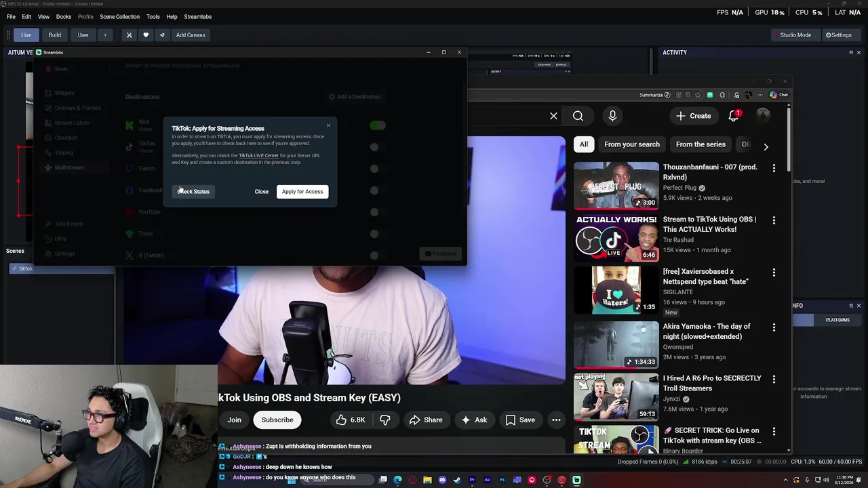Screen dimensions: 868x488
Task: Click the YouTube Create button
Action: click(x=694, y=116)
